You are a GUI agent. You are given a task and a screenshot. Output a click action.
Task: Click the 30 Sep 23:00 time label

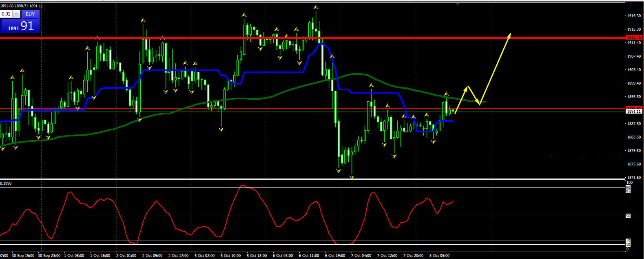(49, 256)
